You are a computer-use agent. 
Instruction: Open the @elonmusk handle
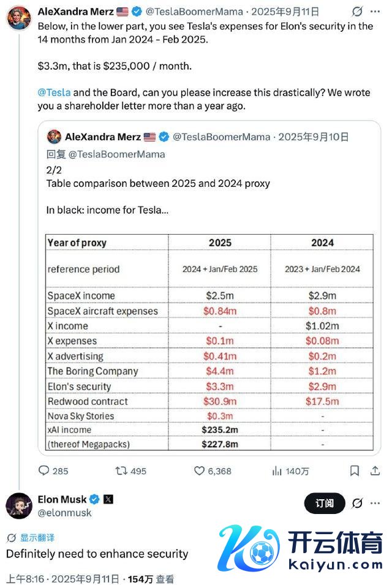coord(64,513)
